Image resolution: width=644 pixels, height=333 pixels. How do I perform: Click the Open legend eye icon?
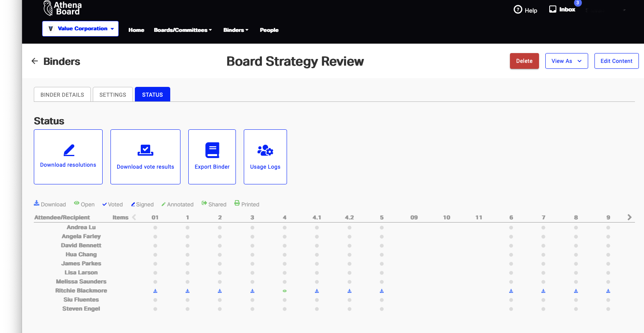click(x=77, y=203)
